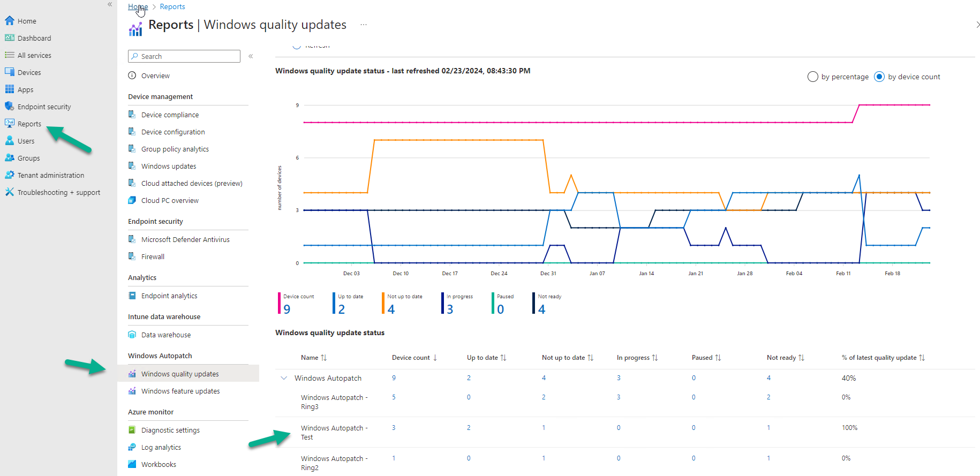Click the Workbooks icon
The width and height of the screenshot is (980, 476).
[132, 464]
